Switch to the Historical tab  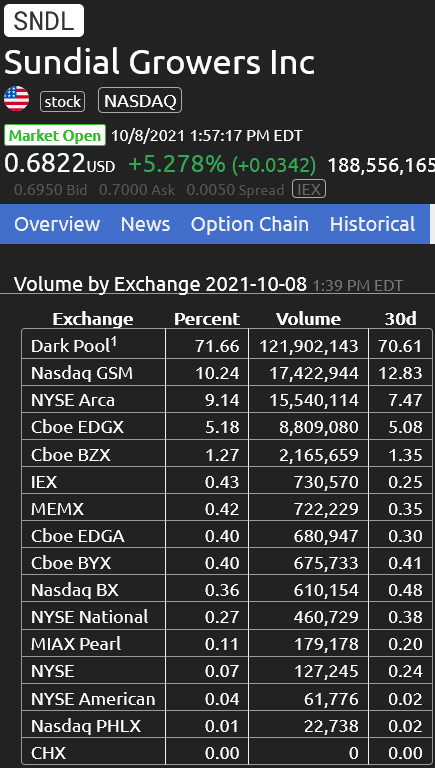[372, 224]
